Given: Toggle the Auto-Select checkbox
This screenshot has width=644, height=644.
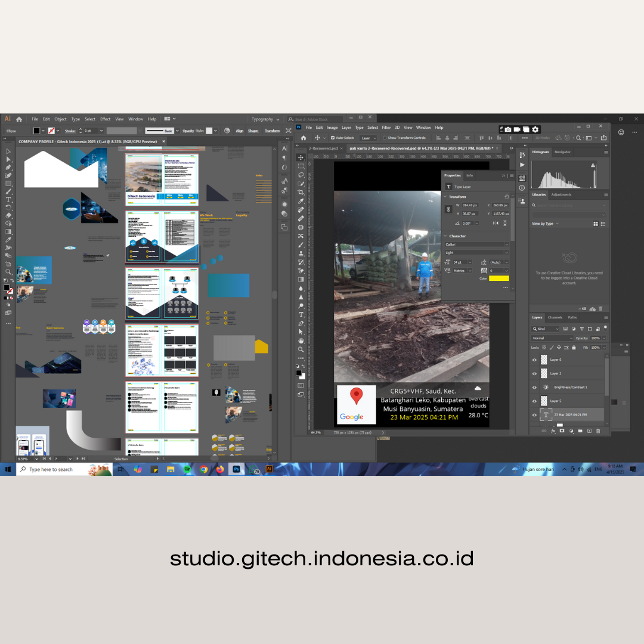Looking at the screenshot, I should 333,138.
